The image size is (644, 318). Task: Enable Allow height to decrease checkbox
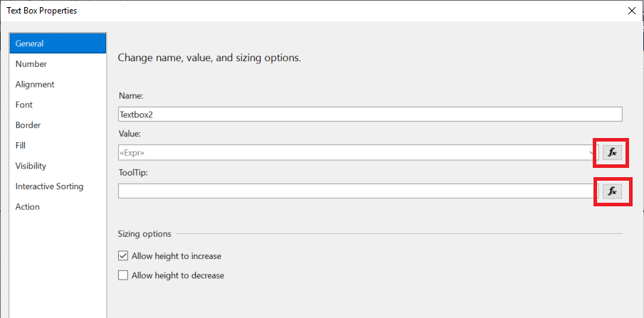coord(123,275)
